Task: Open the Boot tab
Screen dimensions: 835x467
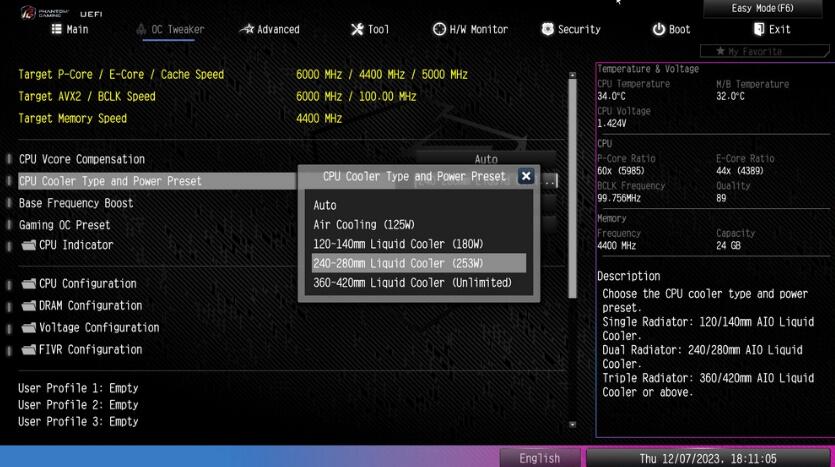Action: point(672,29)
